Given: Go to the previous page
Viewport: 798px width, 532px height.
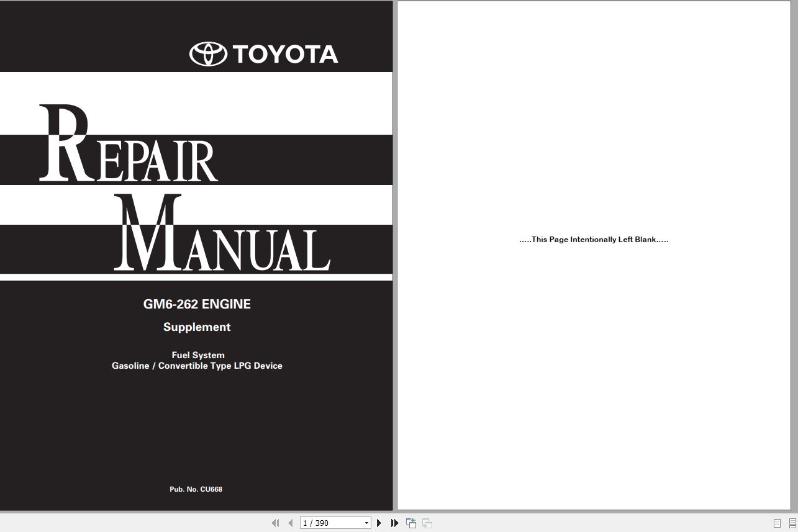Looking at the screenshot, I should click(x=290, y=523).
